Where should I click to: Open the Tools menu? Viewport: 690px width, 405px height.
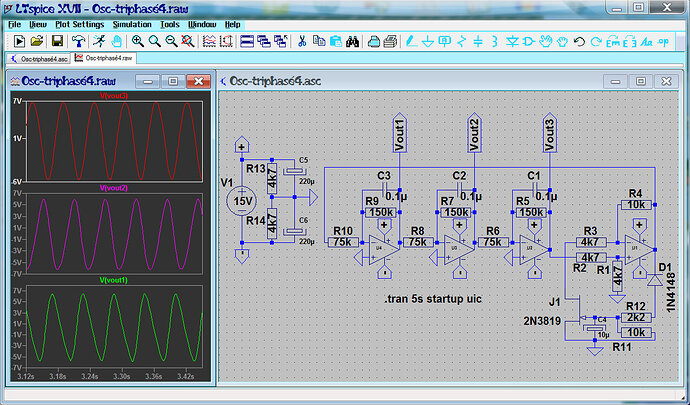pyautogui.click(x=170, y=23)
